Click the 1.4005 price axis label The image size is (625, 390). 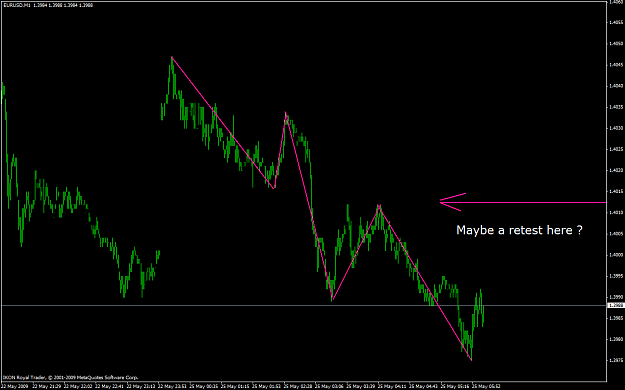616,234
